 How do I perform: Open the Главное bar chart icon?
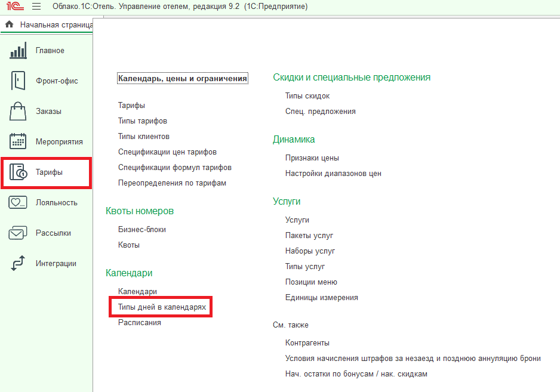[x=19, y=50]
